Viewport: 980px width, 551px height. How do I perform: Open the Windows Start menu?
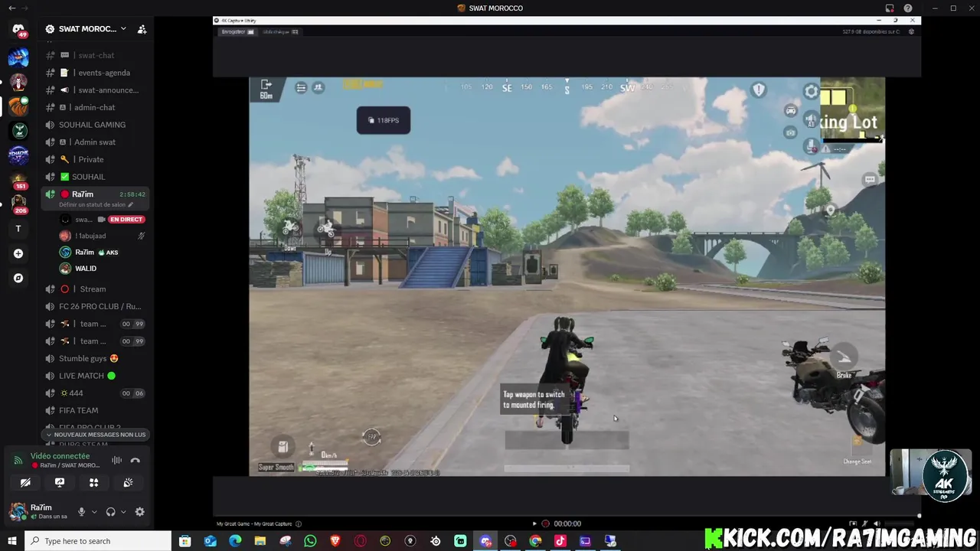point(11,541)
